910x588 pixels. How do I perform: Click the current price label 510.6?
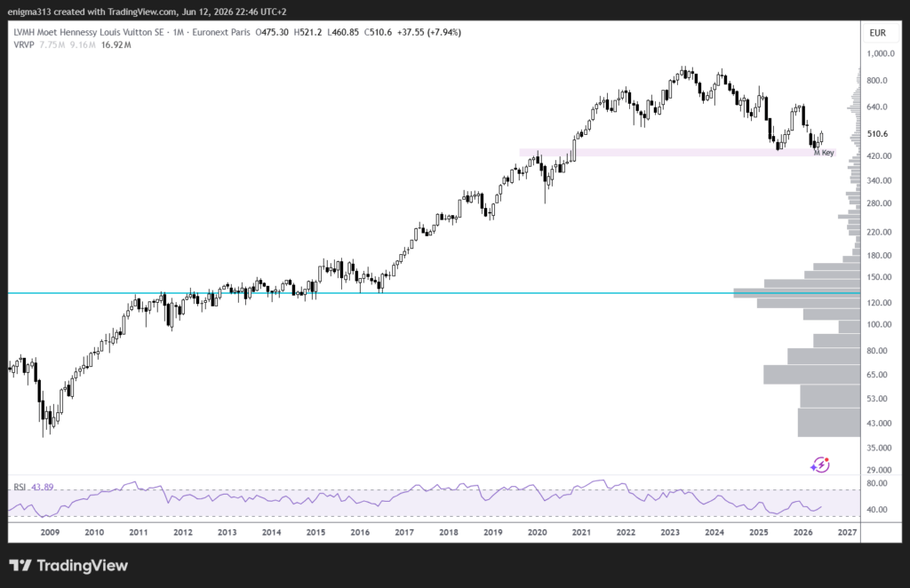(877, 134)
